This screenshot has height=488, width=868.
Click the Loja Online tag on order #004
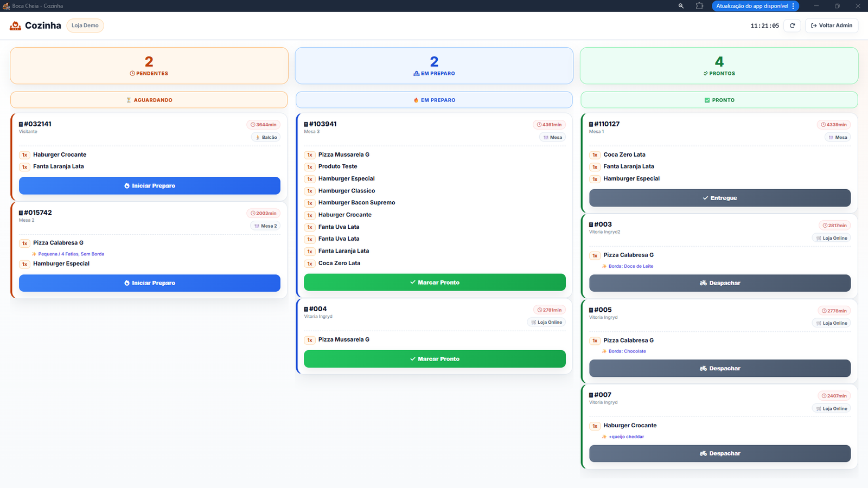546,322
